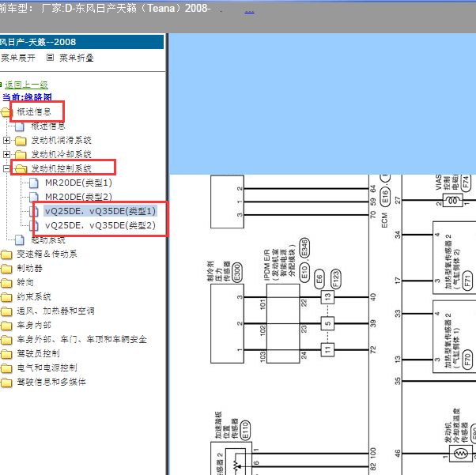The image size is (476, 475).
Task: Open the 电气和电源控制 category
Action: tap(47, 368)
